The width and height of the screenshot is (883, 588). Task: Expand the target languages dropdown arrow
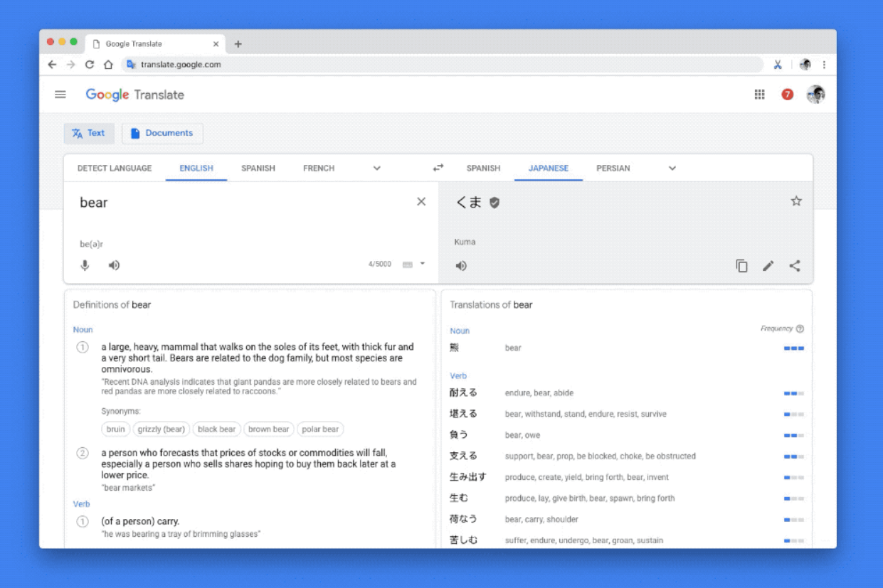point(672,169)
